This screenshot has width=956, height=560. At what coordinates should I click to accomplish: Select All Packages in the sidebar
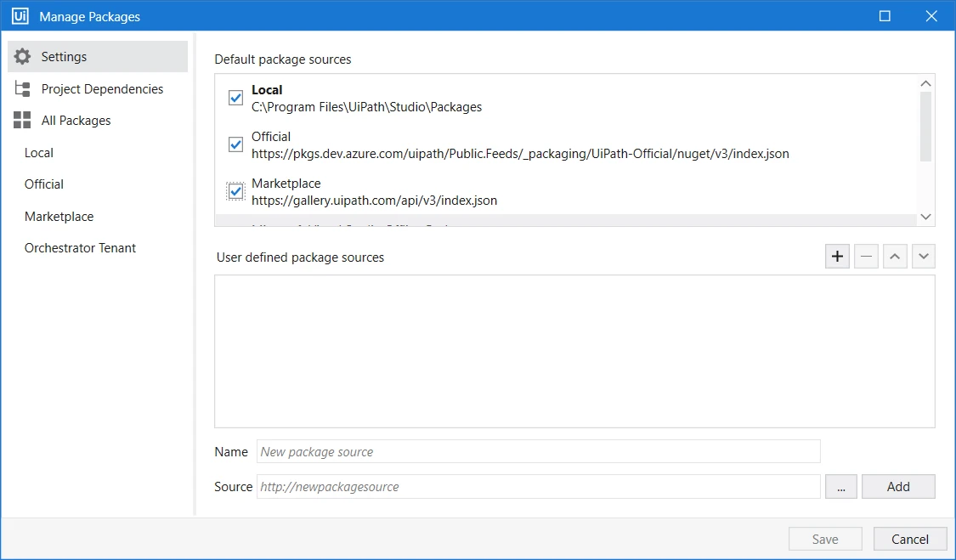(98, 121)
